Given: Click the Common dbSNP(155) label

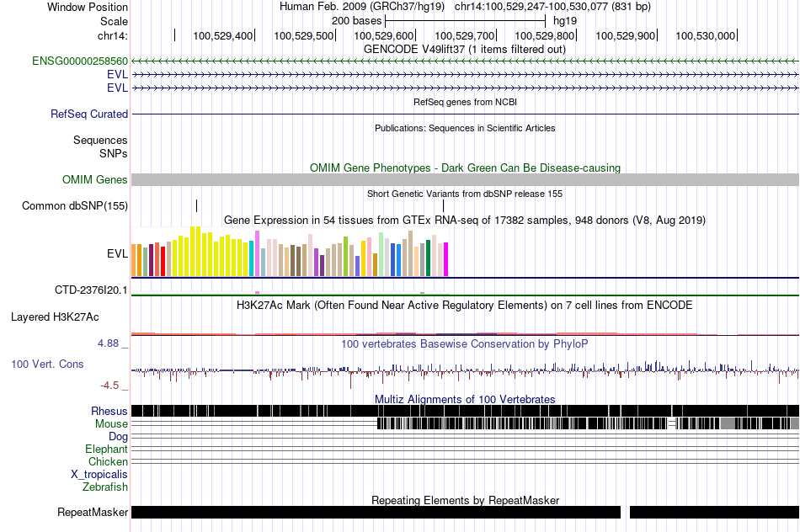Looking at the screenshot, I should 74,206.
